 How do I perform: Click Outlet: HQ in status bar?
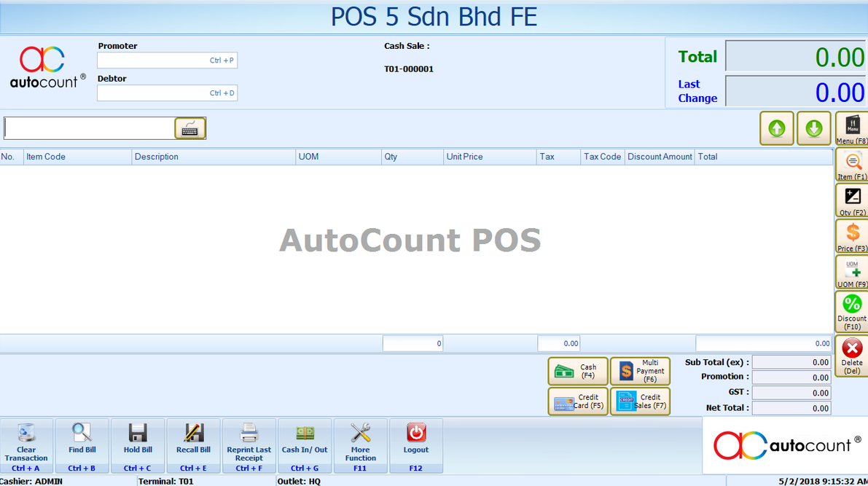coord(299,481)
